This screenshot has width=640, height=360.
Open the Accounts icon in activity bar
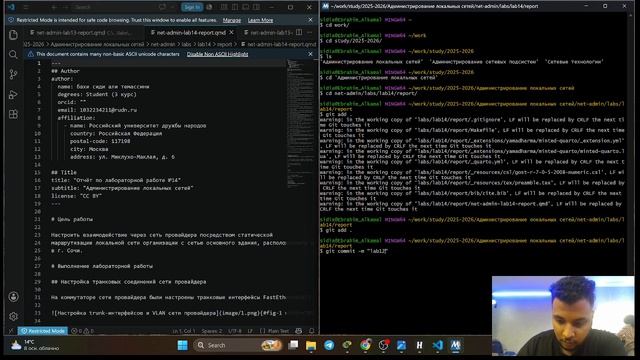pyautogui.click(x=13, y=297)
